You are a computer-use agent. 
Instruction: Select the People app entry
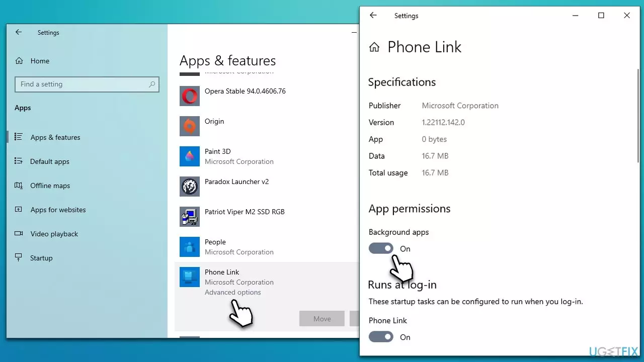click(x=215, y=242)
